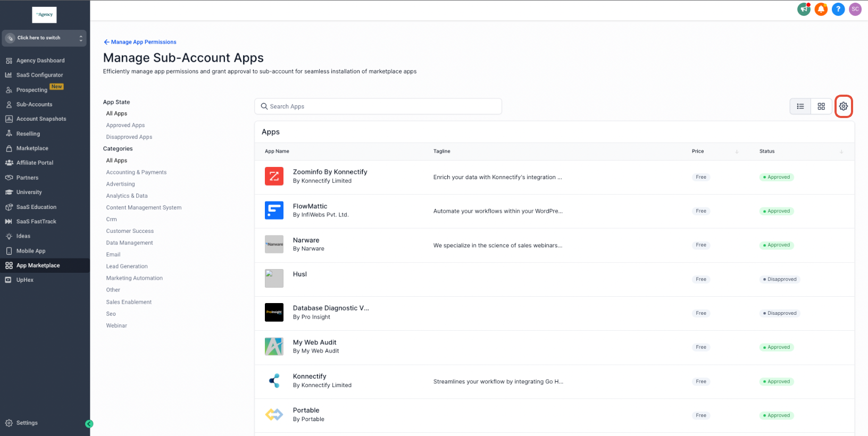The height and width of the screenshot is (436, 868).
Task: Collapse the sidebar with green arrow button
Action: pos(89,424)
